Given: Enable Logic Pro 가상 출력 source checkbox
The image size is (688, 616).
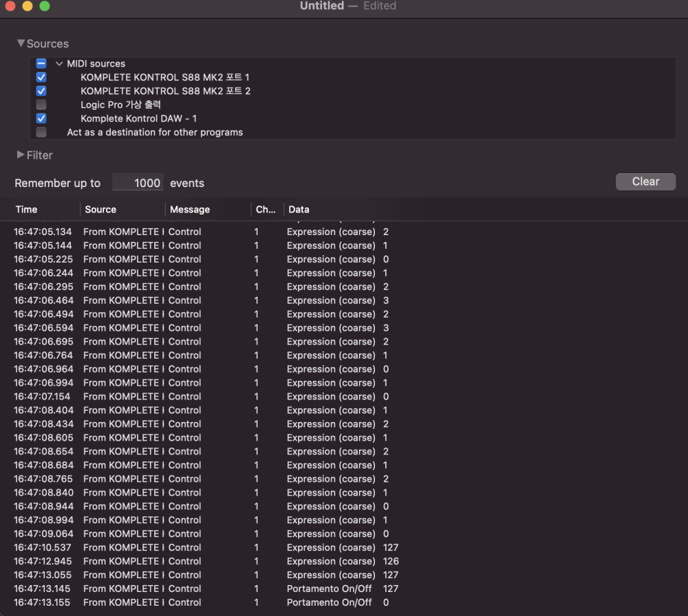Looking at the screenshot, I should [41, 104].
